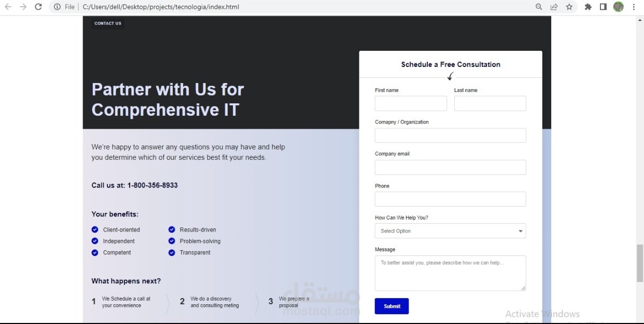The image size is (644, 324).
Task: Click the page vertical scrollbar thumb
Action: pyautogui.click(x=640, y=262)
